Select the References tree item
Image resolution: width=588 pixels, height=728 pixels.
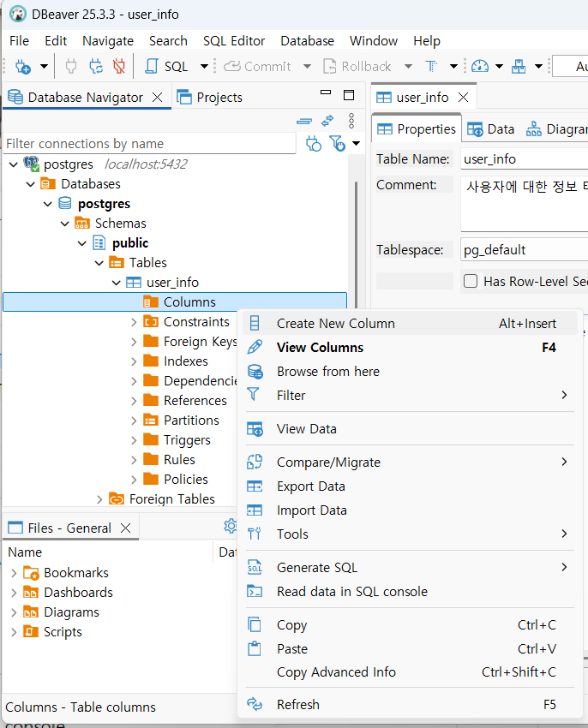coord(195,401)
